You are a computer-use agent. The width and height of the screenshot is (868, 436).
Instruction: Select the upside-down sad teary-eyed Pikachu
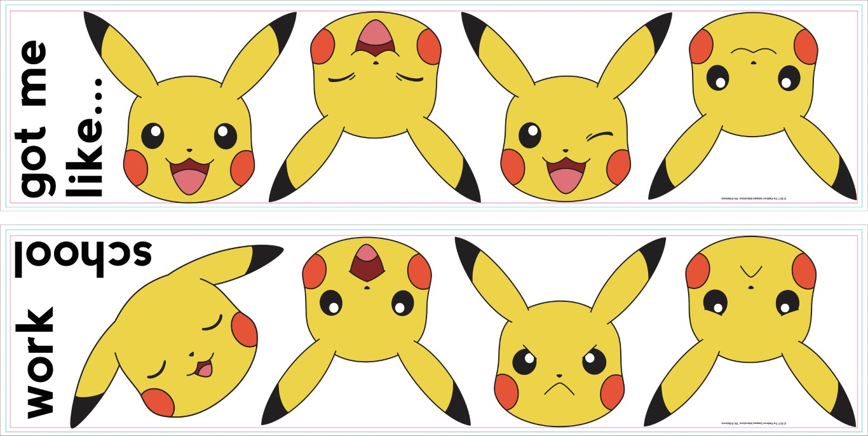click(x=750, y=331)
